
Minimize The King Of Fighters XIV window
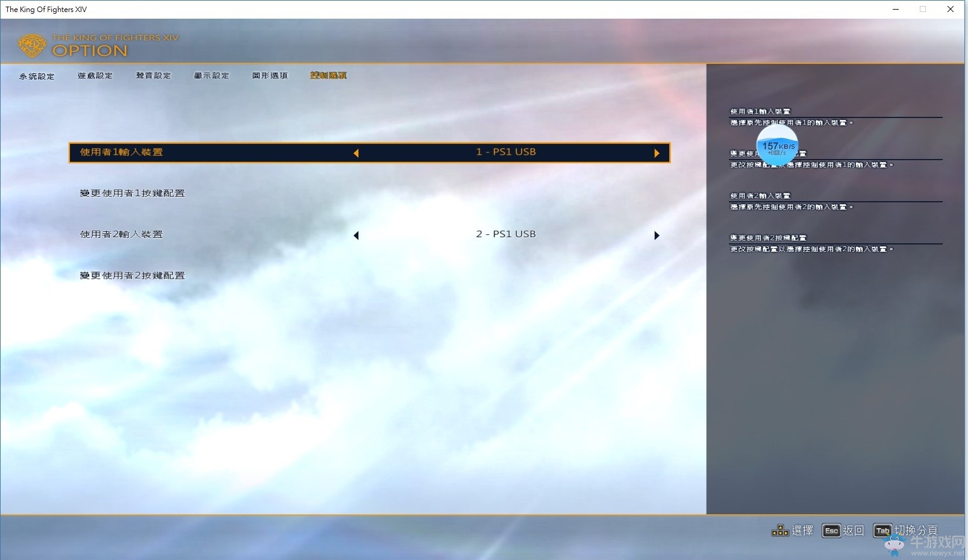tap(896, 9)
